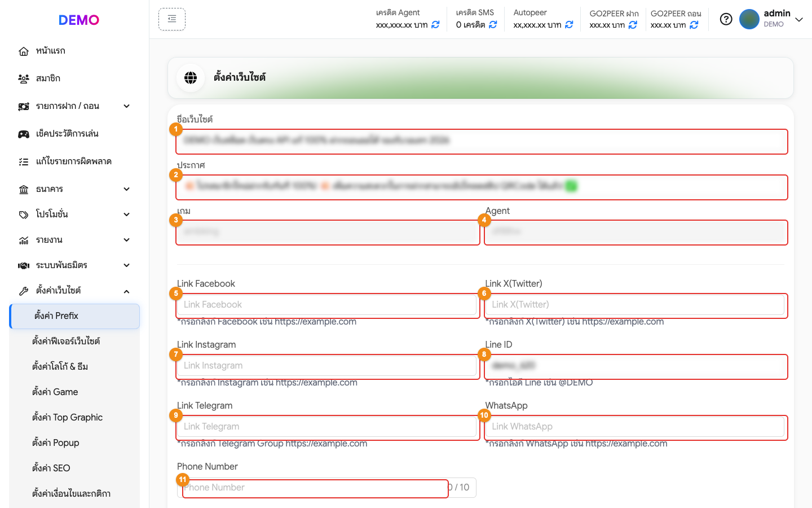This screenshot has height=508, width=812.
Task: Open ตั้งค่า Top Graphic menu item
Action: coord(74,418)
